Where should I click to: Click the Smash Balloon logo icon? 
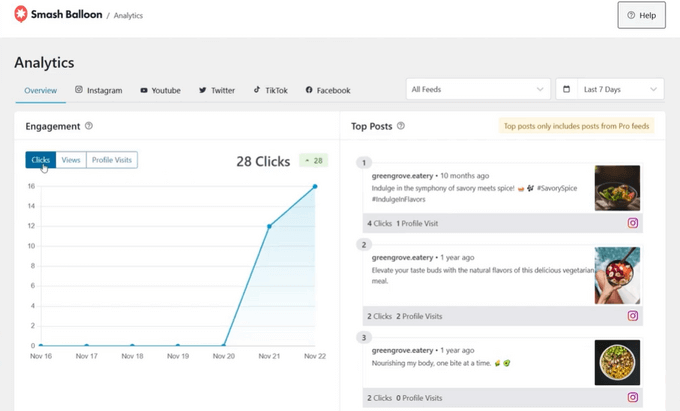click(x=20, y=14)
